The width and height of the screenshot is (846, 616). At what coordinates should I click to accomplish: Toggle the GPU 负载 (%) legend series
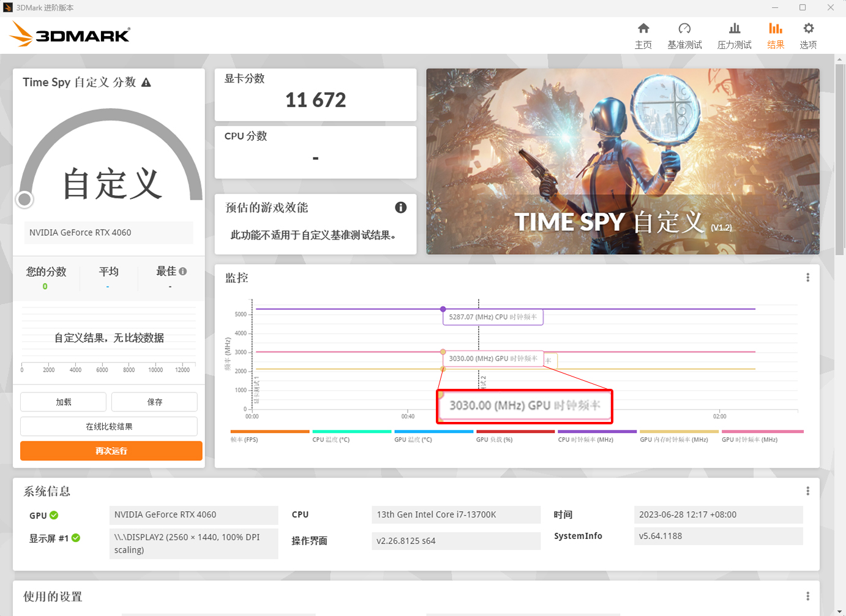tap(515, 436)
